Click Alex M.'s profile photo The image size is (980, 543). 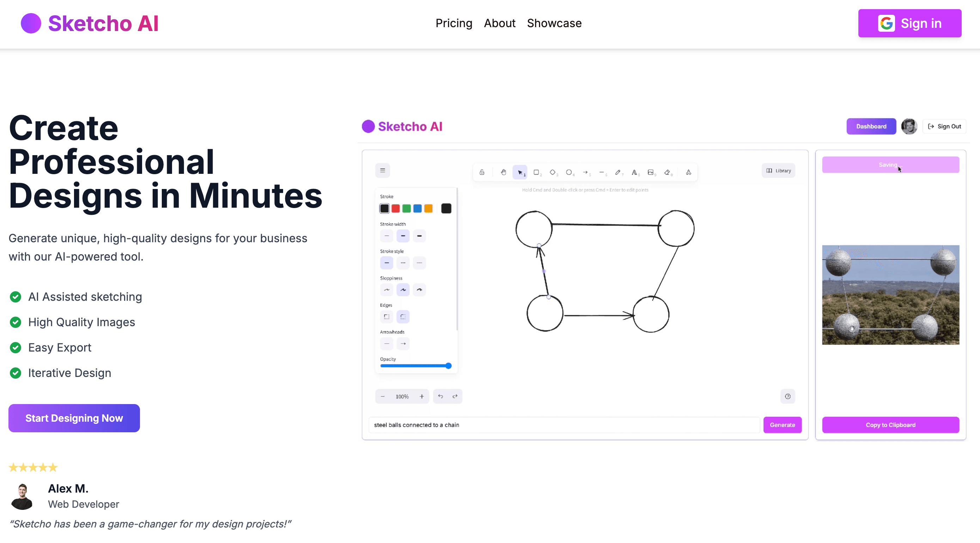tap(22, 496)
